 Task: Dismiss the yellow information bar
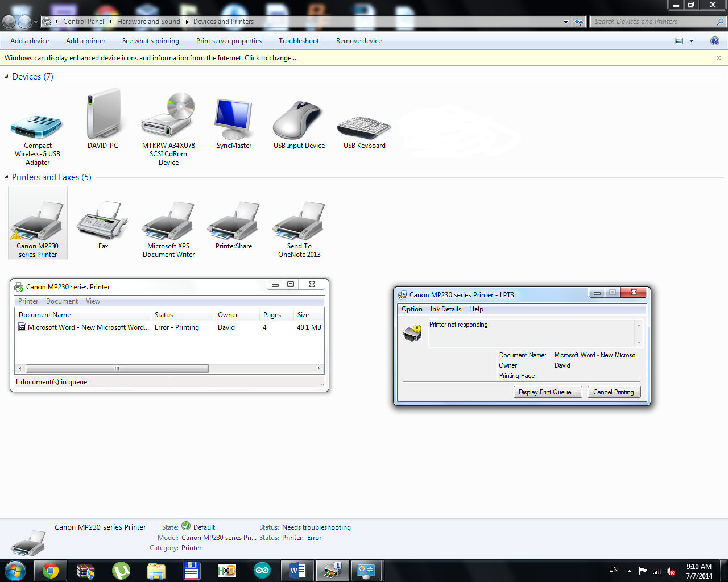pyautogui.click(x=718, y=58)
